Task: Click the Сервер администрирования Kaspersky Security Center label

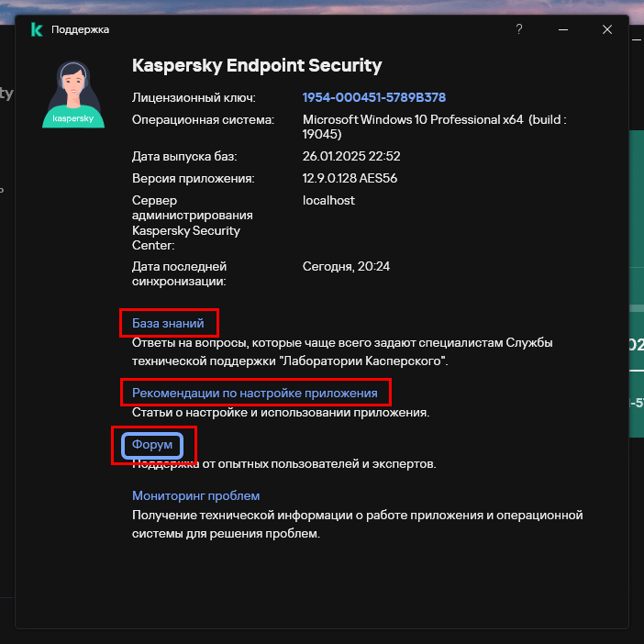Action: tap(193, 223)
